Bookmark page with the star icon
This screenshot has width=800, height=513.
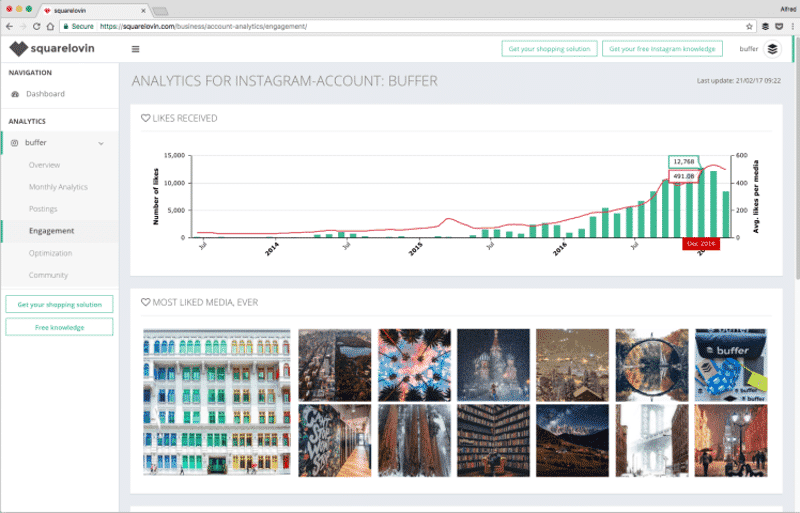749,27
